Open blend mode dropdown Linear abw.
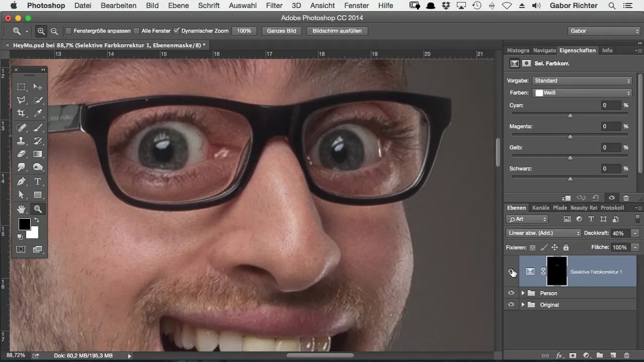644x362 pixels. [543, 233]
